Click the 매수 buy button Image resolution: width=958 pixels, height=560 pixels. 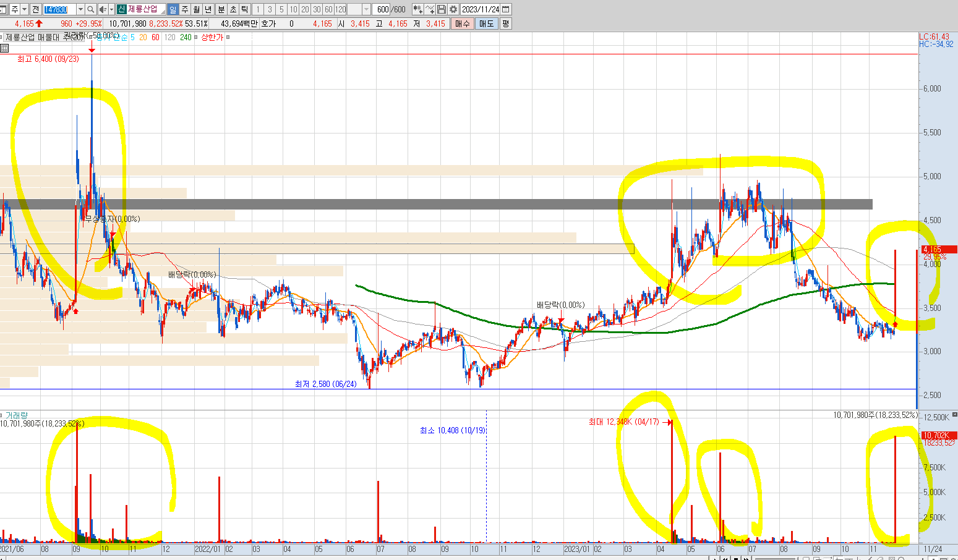pos(462,23)
